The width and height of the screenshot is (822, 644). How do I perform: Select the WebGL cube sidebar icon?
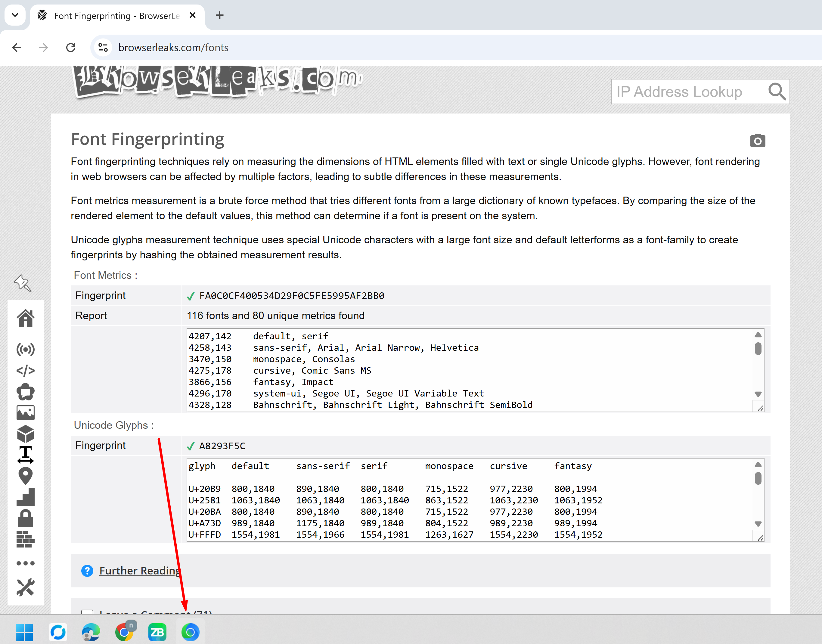pyautogui.click(x=25, y=434)
